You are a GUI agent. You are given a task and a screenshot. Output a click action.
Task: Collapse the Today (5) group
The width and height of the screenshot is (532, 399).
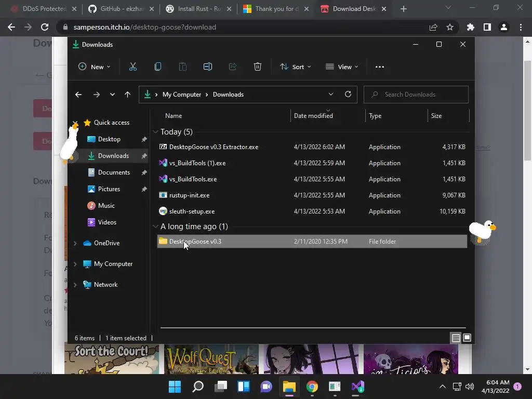[156, 131]
